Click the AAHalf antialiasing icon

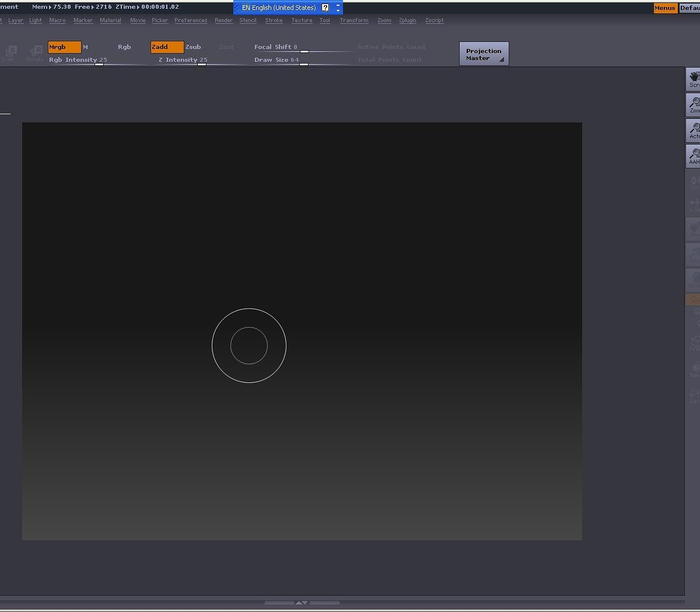click(x=693, y=156)
